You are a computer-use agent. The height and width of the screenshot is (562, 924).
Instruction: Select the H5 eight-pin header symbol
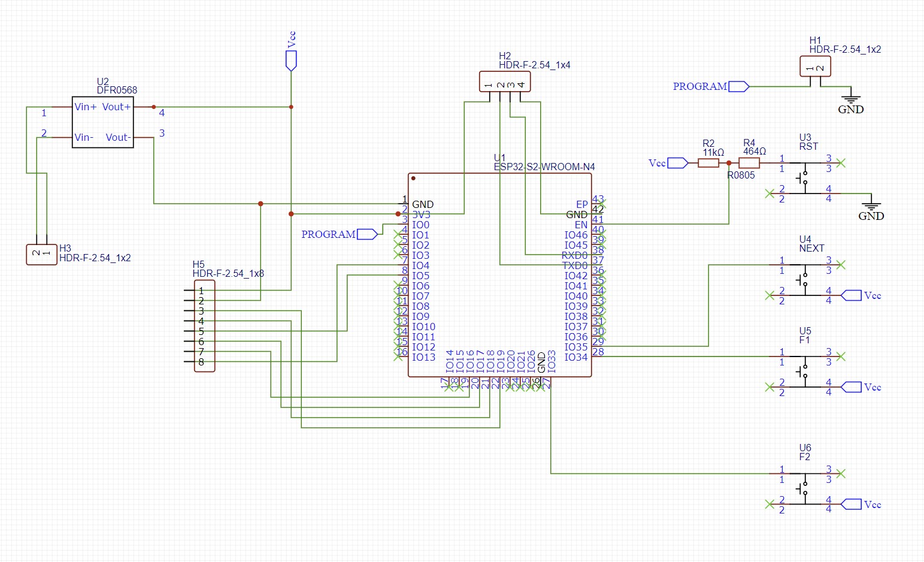[x=204, y=326]
